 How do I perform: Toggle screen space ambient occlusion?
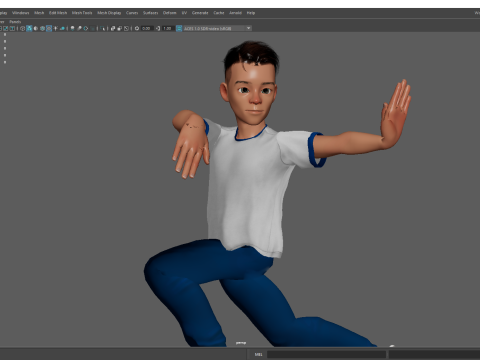[72, 29]
